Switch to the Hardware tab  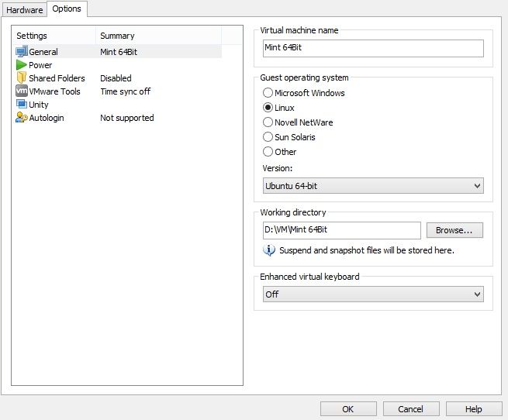tap(24, 10)
